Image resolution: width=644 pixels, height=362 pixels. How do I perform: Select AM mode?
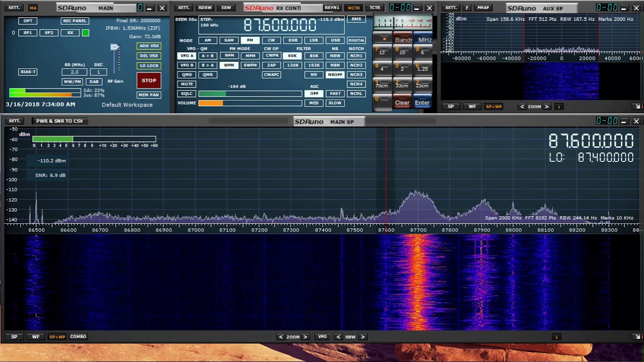[x=208, y=40]
